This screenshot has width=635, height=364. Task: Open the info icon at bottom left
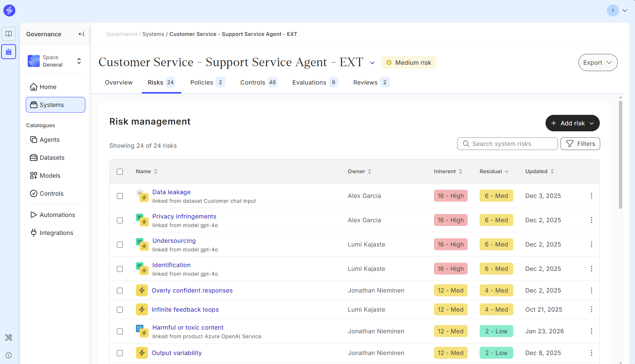(9, 355)
